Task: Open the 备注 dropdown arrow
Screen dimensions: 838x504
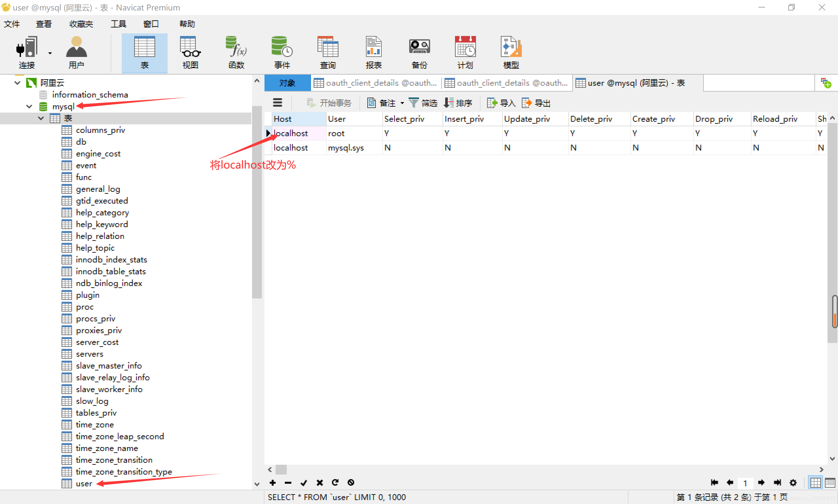Action: [402, 103]
